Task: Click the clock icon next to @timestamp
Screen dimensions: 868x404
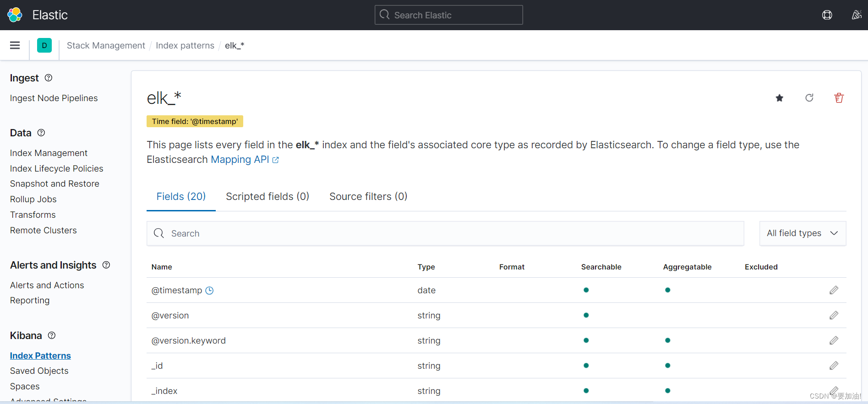Action: pyautogui.click(x=209, y=291)
